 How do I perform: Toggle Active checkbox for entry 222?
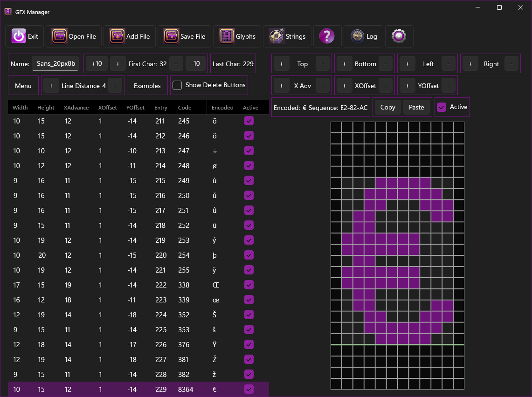(x=249, y=285)
